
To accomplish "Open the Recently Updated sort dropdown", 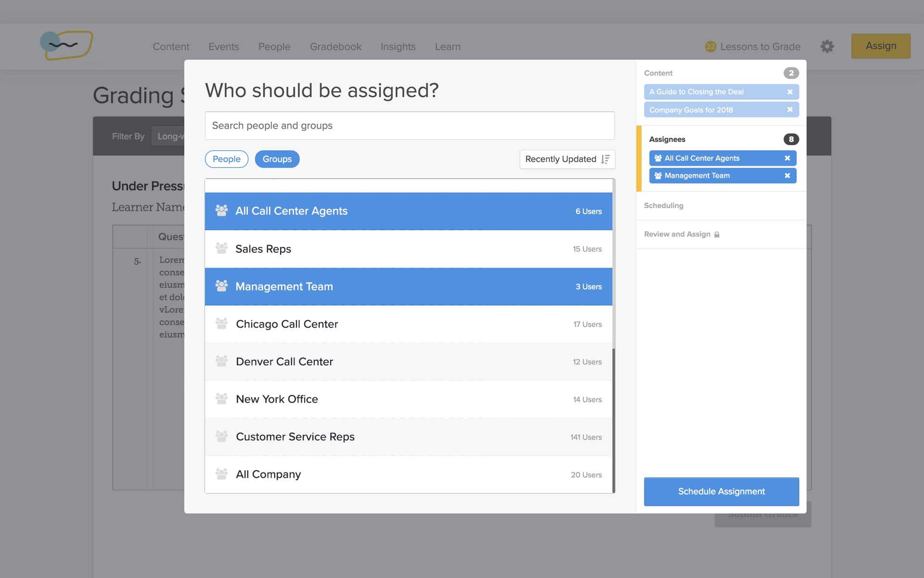I will pyautogui.click(x=561, y=159).
